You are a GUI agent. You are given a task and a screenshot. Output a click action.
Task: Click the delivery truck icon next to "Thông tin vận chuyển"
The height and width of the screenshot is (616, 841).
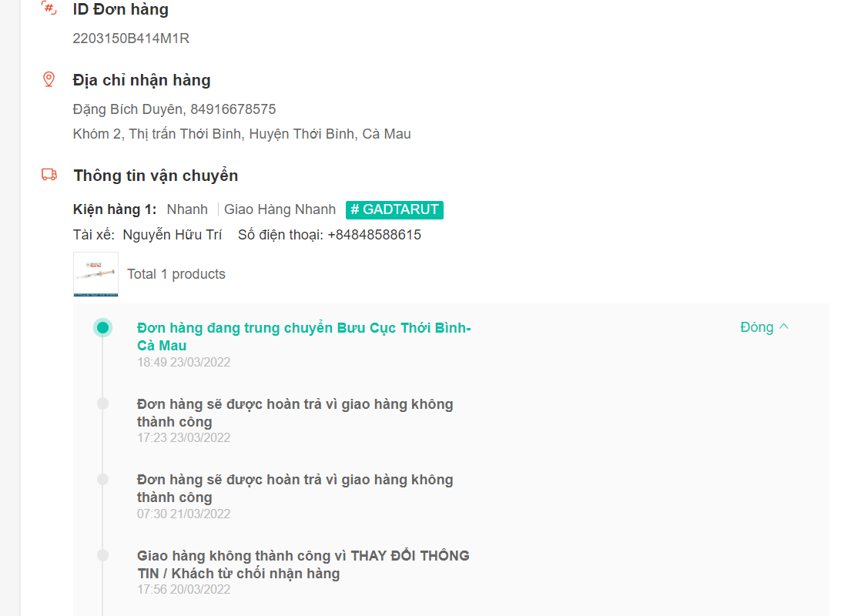pyautogui.click(x=49, y=174)
